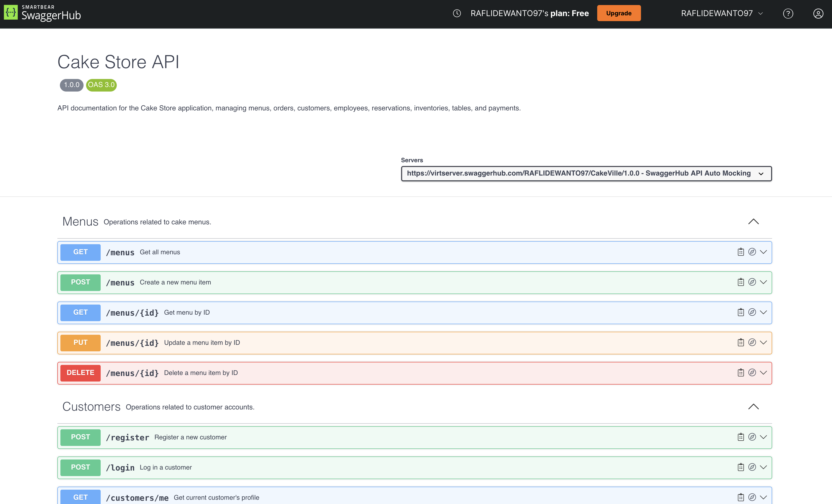This screenshot has width=832, height=504.
Task: Collapse the Customers section
Action: [x=753, y=407]
